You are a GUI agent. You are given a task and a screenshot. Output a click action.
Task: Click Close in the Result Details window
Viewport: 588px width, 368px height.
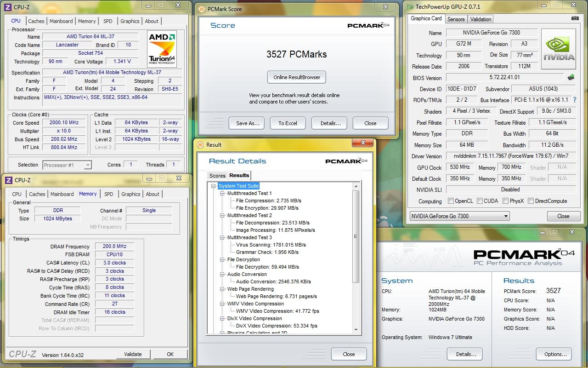[x=349, y=354]
